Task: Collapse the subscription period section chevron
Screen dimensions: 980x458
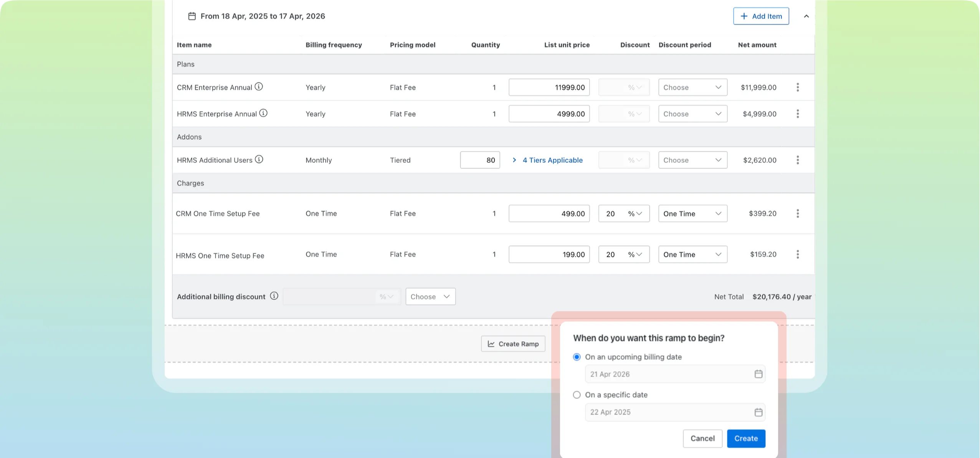Action: pyautogui.click(x=806, y=16)
